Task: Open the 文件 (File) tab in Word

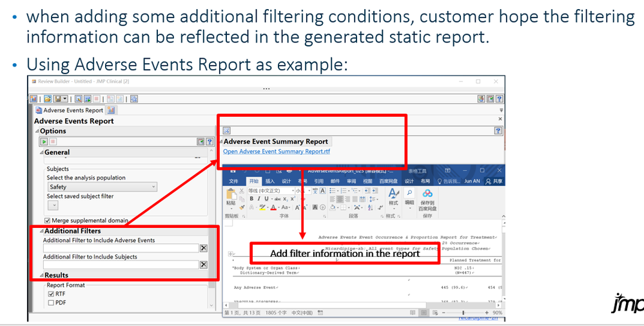Action: (x=234, y=181)
